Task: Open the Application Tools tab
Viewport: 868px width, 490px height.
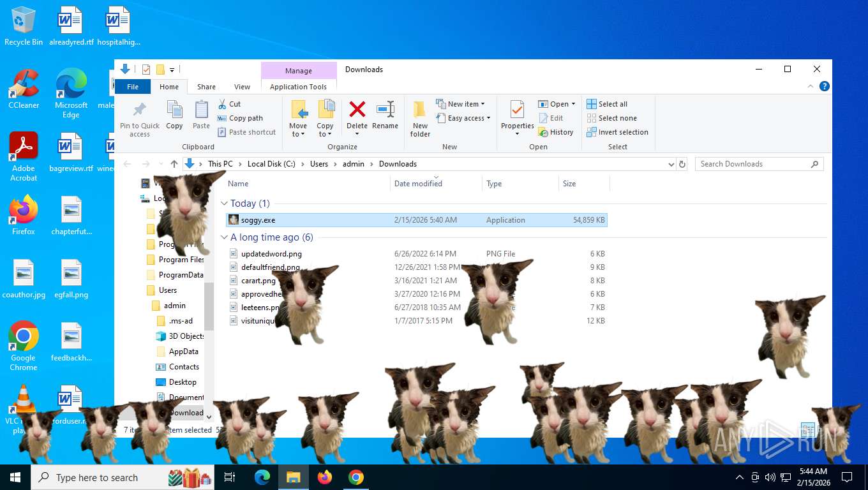Action: pyautogui.click(x=298, y=87)
